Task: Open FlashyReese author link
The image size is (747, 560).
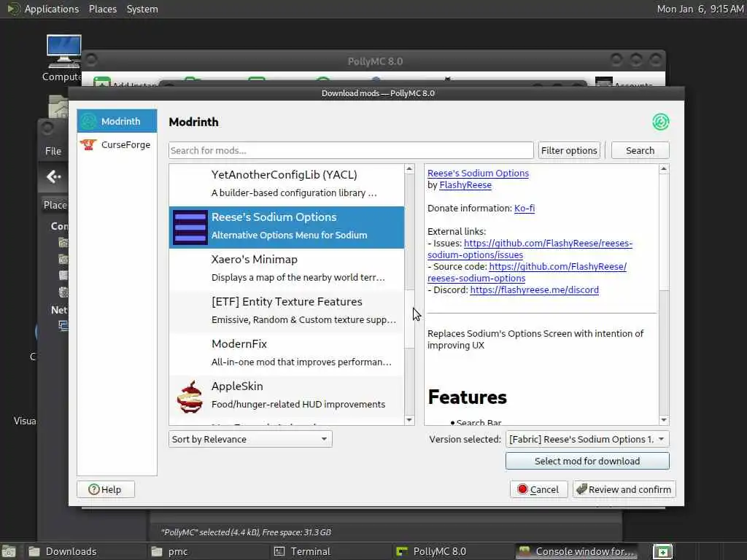Action: (465, 185)
